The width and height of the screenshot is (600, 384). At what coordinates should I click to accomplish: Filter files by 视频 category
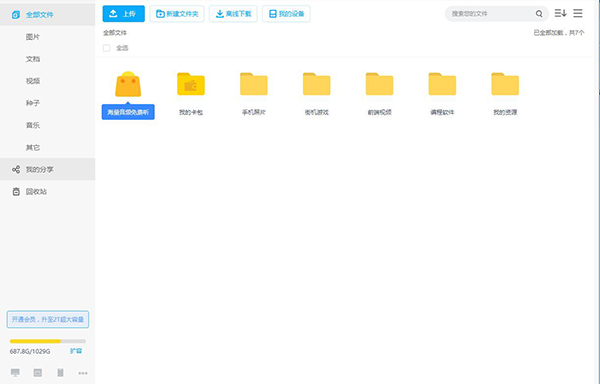(33, 81)
